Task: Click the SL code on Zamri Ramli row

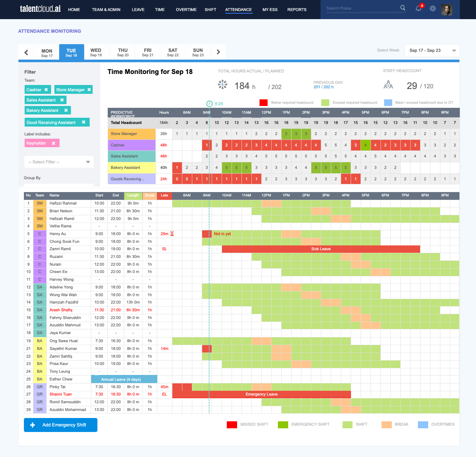Action: tap(164, 249)
